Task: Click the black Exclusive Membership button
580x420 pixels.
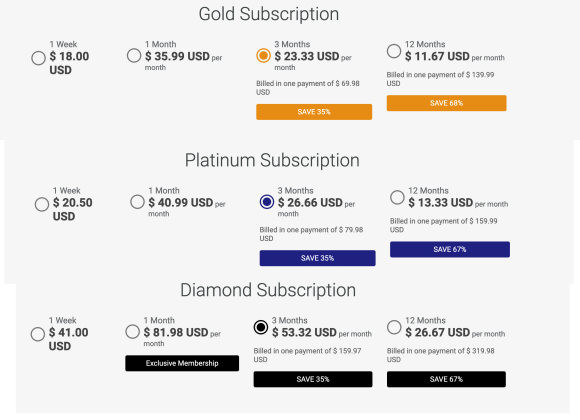Action: 182,363
